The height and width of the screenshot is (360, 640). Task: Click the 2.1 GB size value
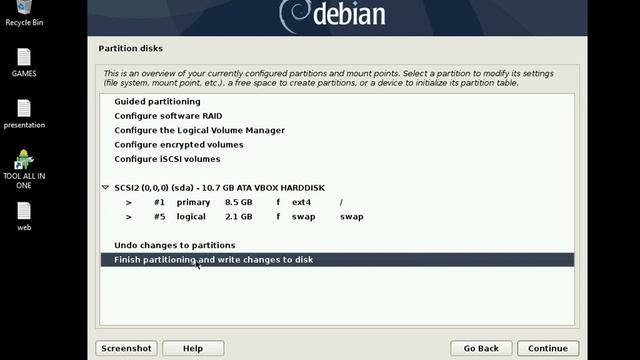pyautogui.click(x=238, y=217)
